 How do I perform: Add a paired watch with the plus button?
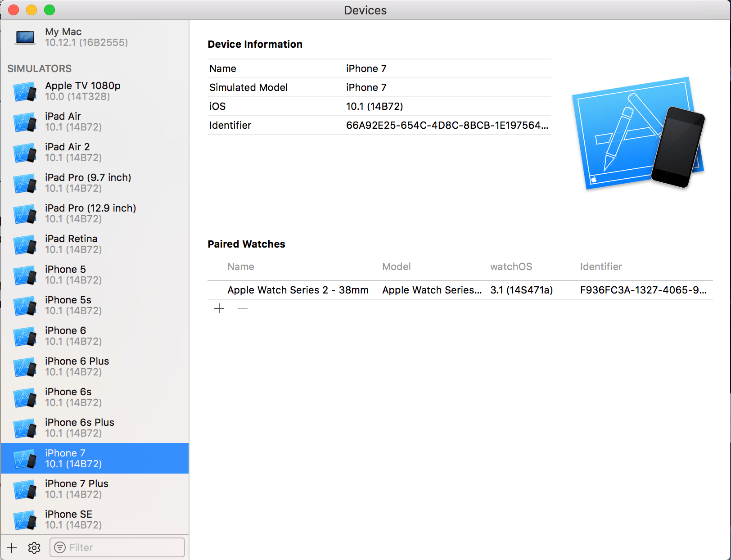[x=219, y=308]
